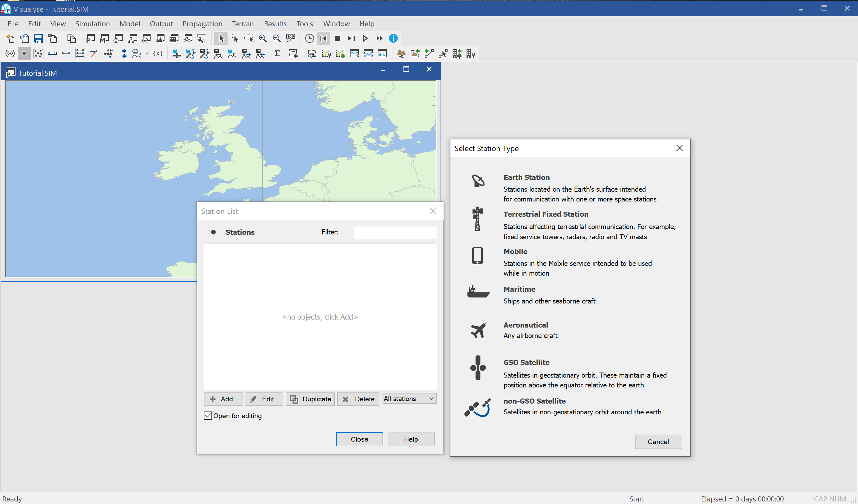Open a new Plate Carree view window
The width and height of the screenshot is (858, 504).
coord(90,38)
